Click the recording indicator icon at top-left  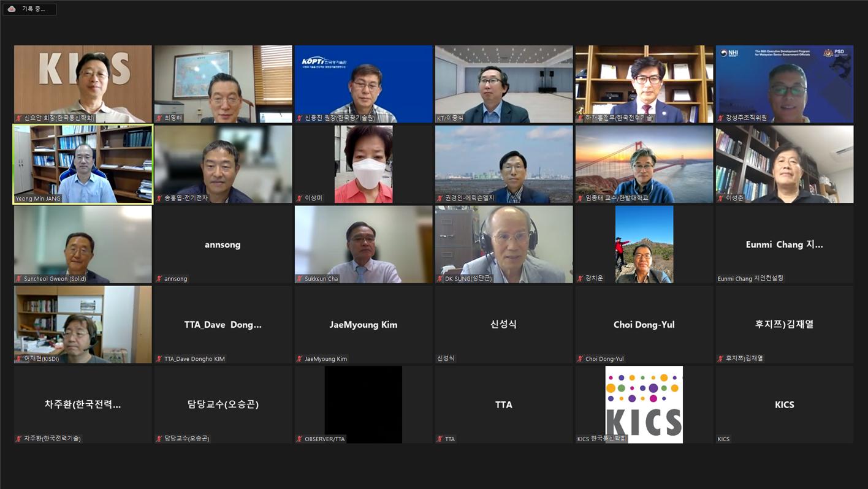(12, 9)
